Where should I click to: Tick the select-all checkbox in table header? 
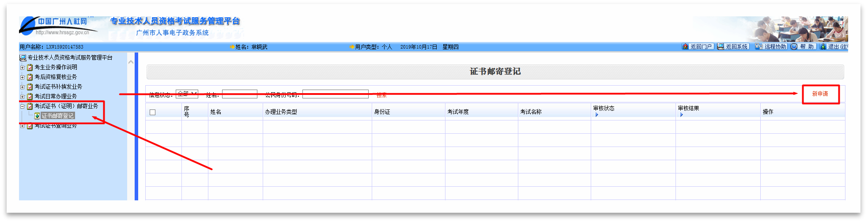tap(153, 112)
